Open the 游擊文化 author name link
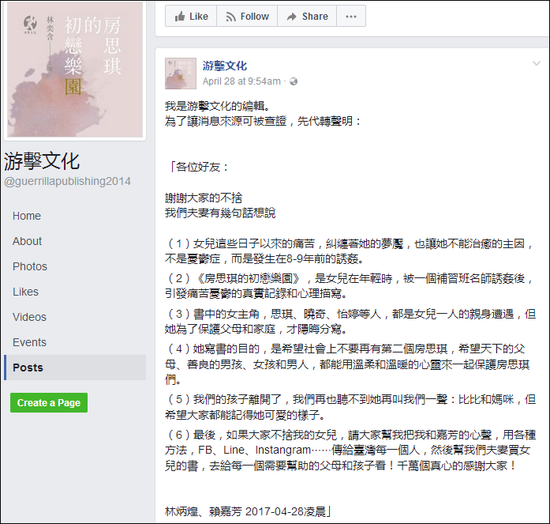Screen dimensions: 550x524 pos(224,66)
